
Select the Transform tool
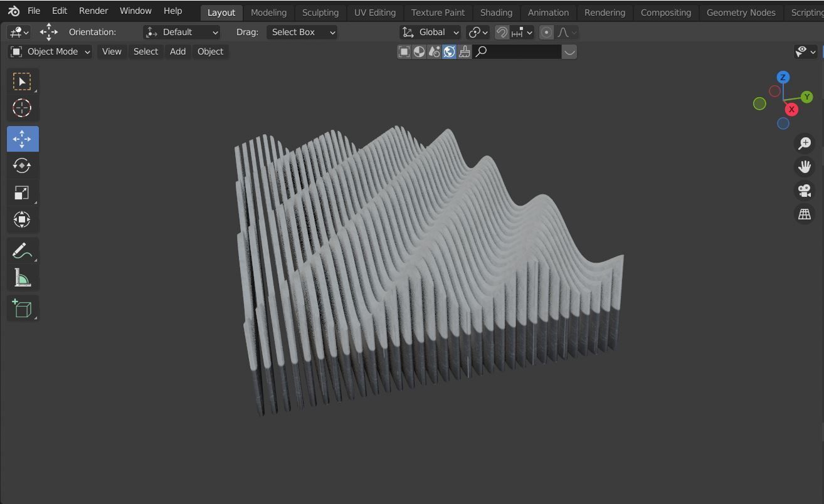(22, 219)
